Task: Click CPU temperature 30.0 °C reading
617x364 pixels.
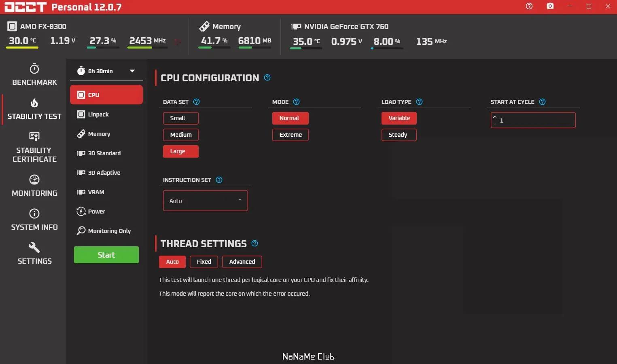Action: [x=22, y=41]
